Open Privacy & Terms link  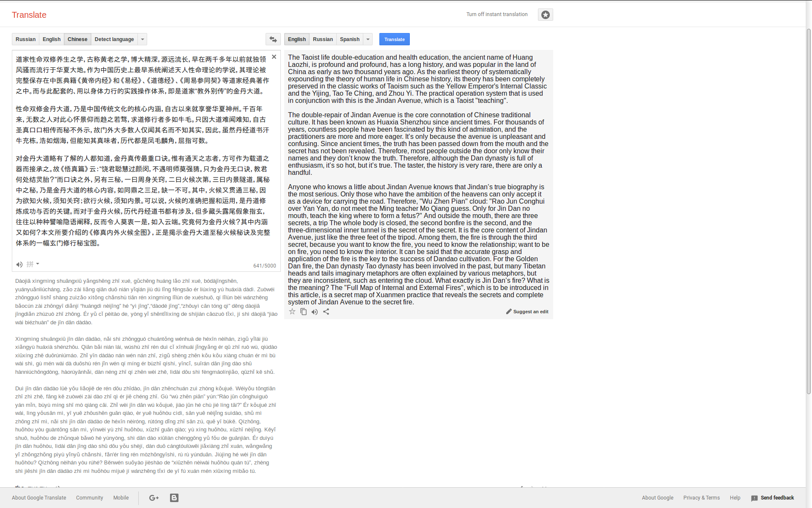pos(702,498)
